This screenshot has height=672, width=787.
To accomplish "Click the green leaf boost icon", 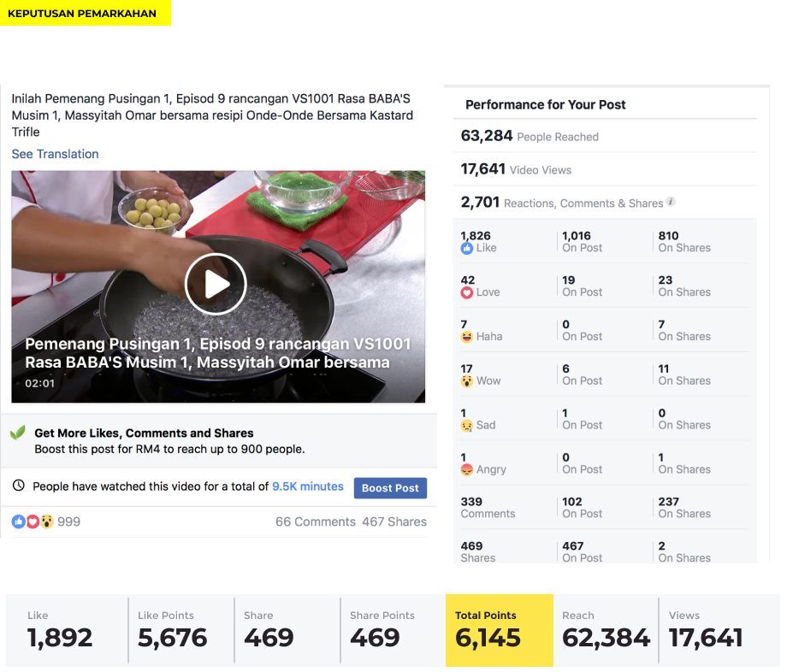I will [18, 433].
